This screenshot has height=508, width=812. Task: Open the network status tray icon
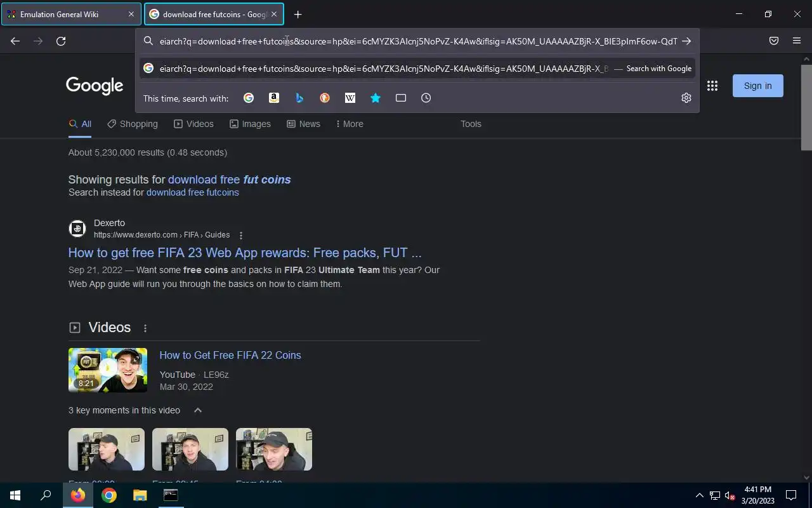tap(715, 495)
